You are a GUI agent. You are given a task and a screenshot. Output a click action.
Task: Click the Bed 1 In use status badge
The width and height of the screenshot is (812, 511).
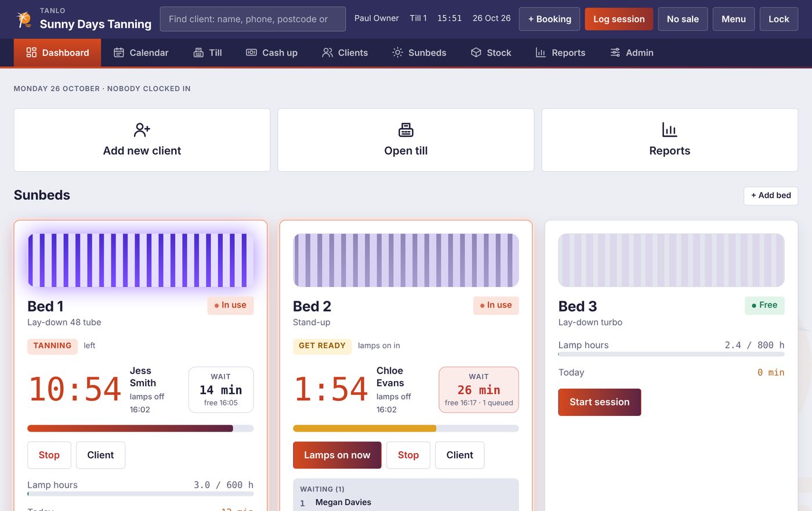click(230, 305)
